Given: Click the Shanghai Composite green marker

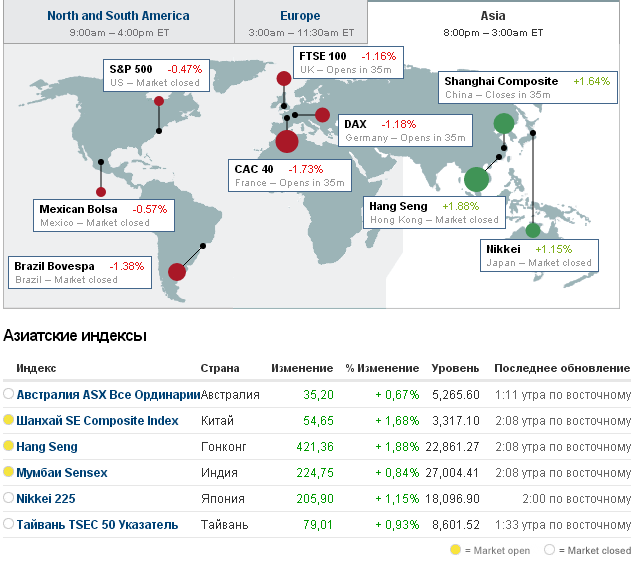Looking at the screenshot, I should point(504,124).
